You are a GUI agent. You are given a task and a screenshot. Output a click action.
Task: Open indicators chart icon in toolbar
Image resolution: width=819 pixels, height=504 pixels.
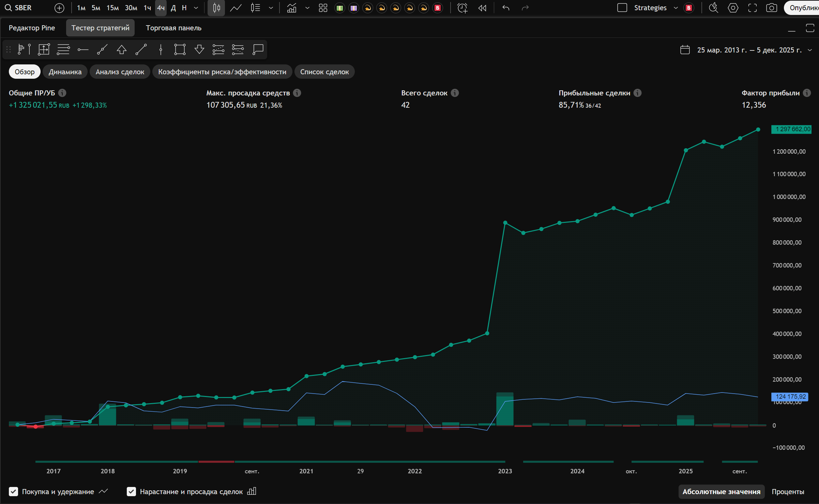click(x=292, y=8)
